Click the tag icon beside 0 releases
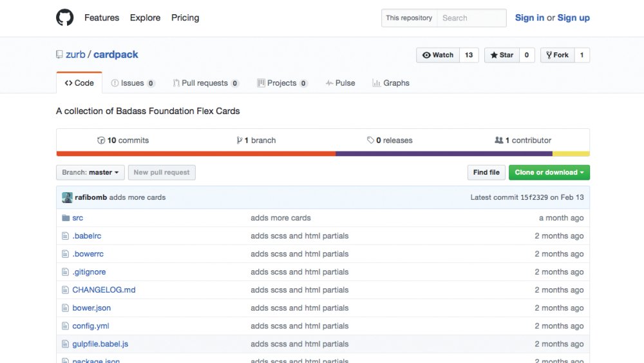Viewport: 644px width, 363px height. click(x=370, y=140)
